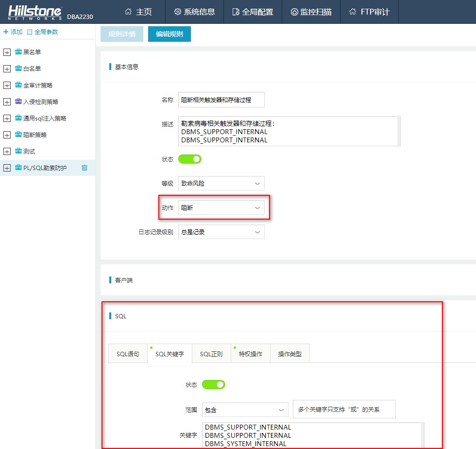
Task: Click the 客户端 section header
Action: tap(124, 280)
